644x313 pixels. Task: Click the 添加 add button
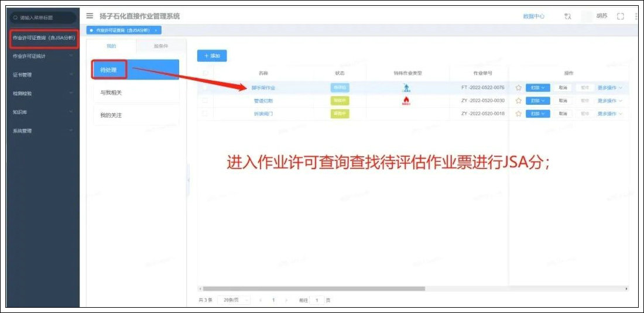coord(212,56)
